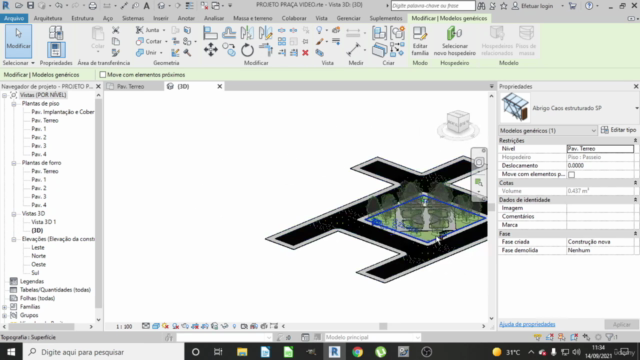Click the '1 : 100' view scale button
Viewport: 640px width, 360px height.
(x=124, y=327)
